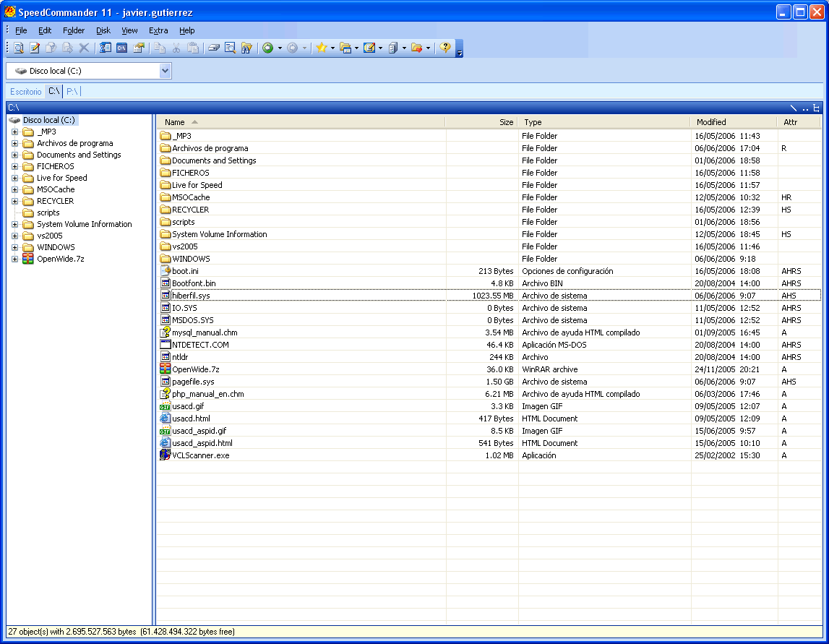Expand the _MP3 tree node
829x644 pixels.
point(14,132)
